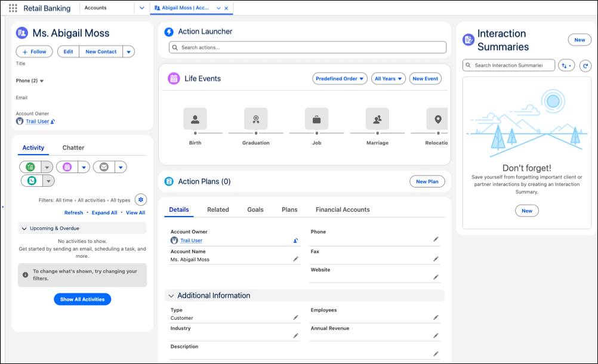The image size is (598, 364).
Task: Focus the Action Launcher search field
Action: coord(308,48)
